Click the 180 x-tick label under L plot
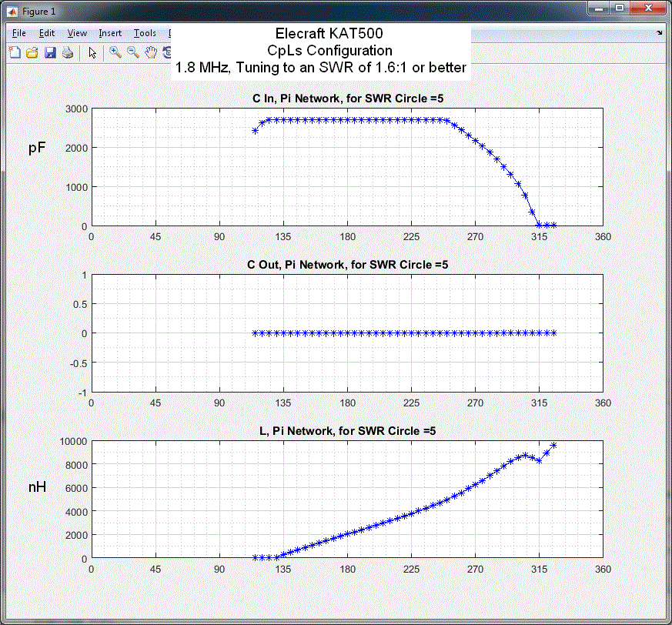This screenshot has height=625, width=672. (x=348, y=570)
